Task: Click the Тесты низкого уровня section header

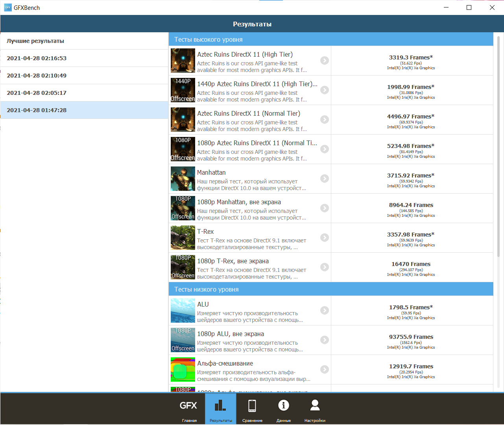Action: pyautogui.click(x=331, y=289)
